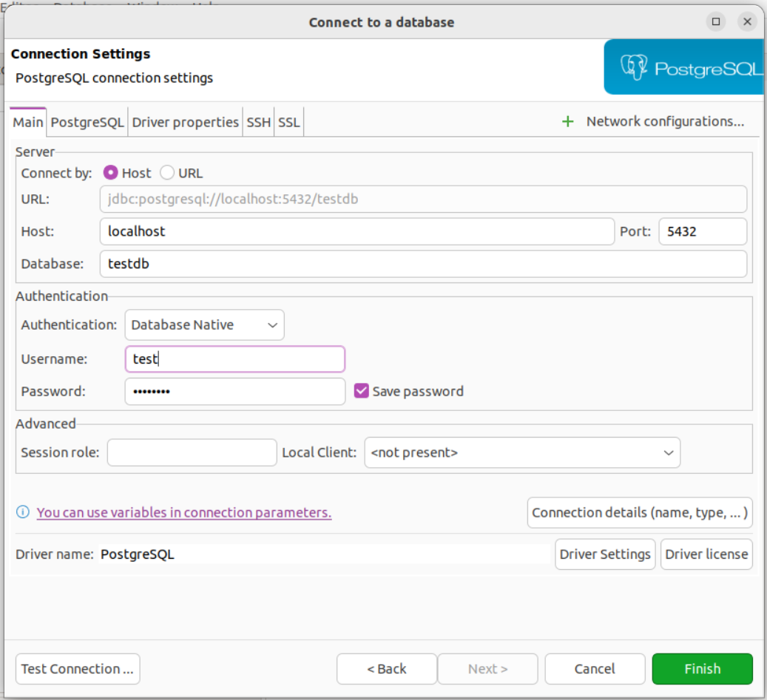
Task: Click the info icon beside variables hint
Action: click(x=24, y=512)
